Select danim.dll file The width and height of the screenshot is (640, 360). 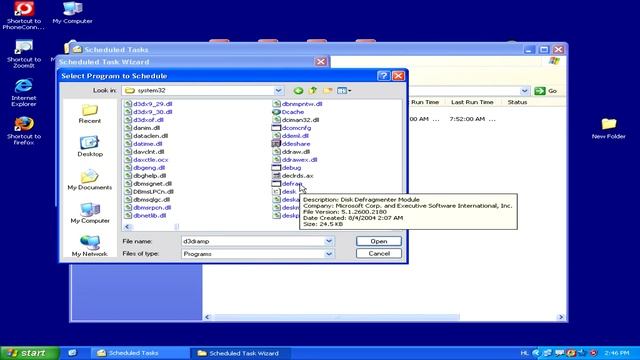pos(142,128)
